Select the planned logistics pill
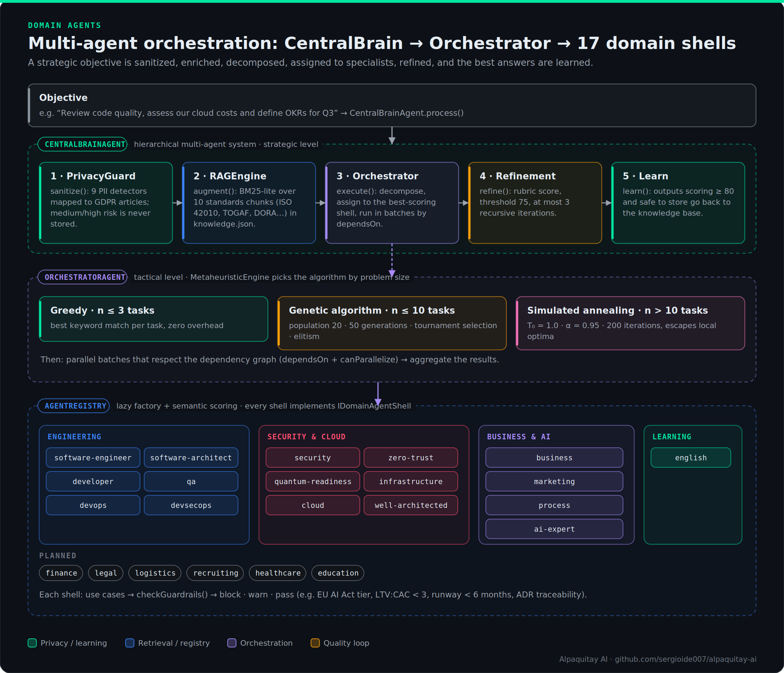Screen dimensions: 784x673 click(155, 573)
